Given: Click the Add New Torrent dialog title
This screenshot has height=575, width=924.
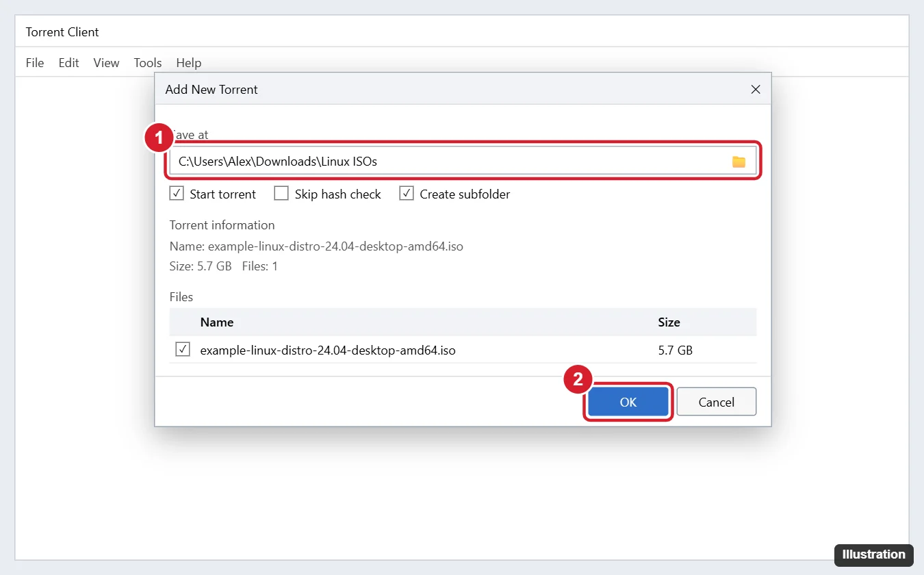Looking at the screenshot, I should (x=211, y=90).
